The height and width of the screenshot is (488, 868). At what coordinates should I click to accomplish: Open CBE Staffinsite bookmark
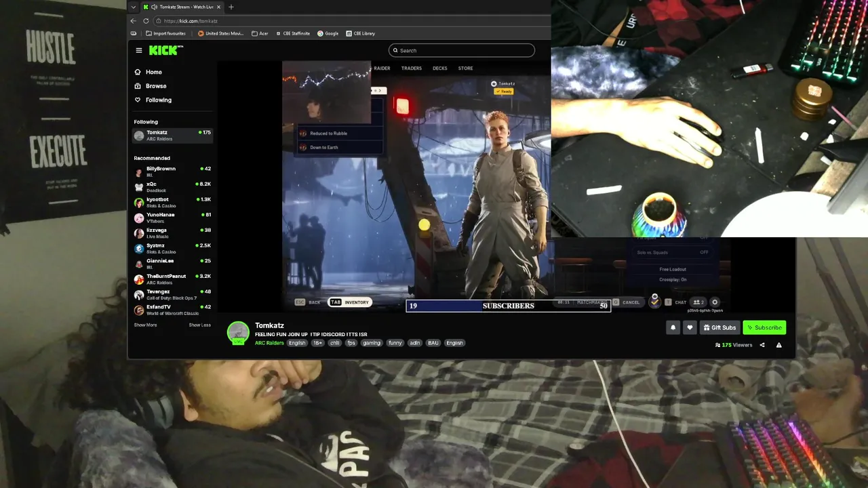click(x=293, y=33)
